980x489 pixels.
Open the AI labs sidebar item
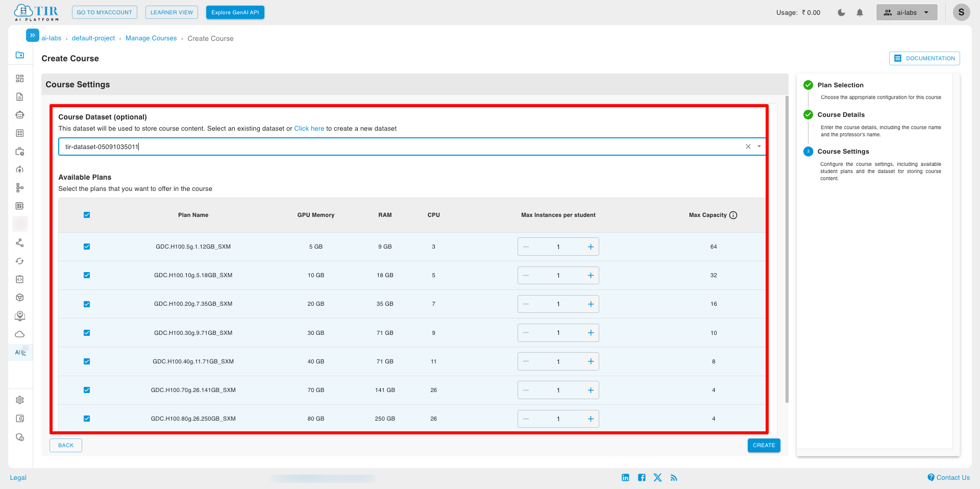[x=20, y=352]
